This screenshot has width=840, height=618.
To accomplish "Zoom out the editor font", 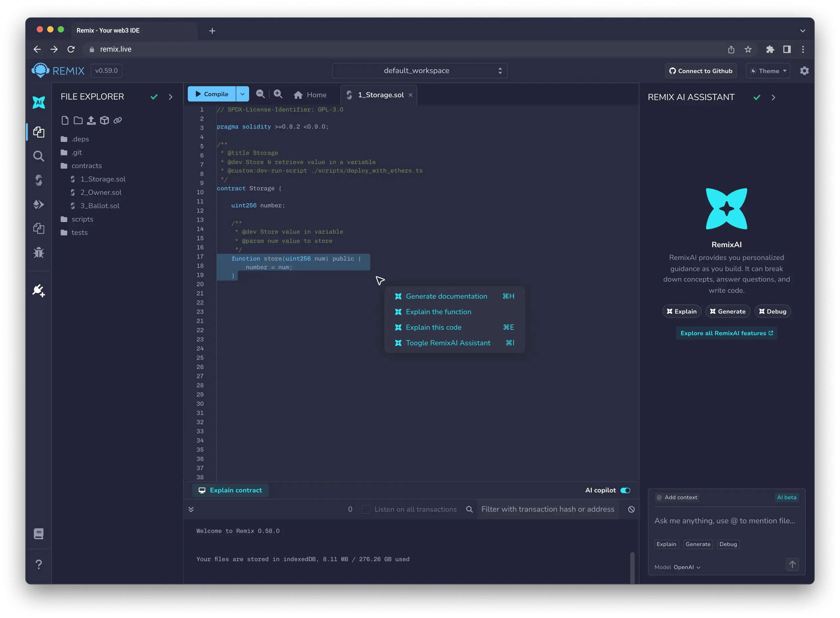I will tap(260, 94).
